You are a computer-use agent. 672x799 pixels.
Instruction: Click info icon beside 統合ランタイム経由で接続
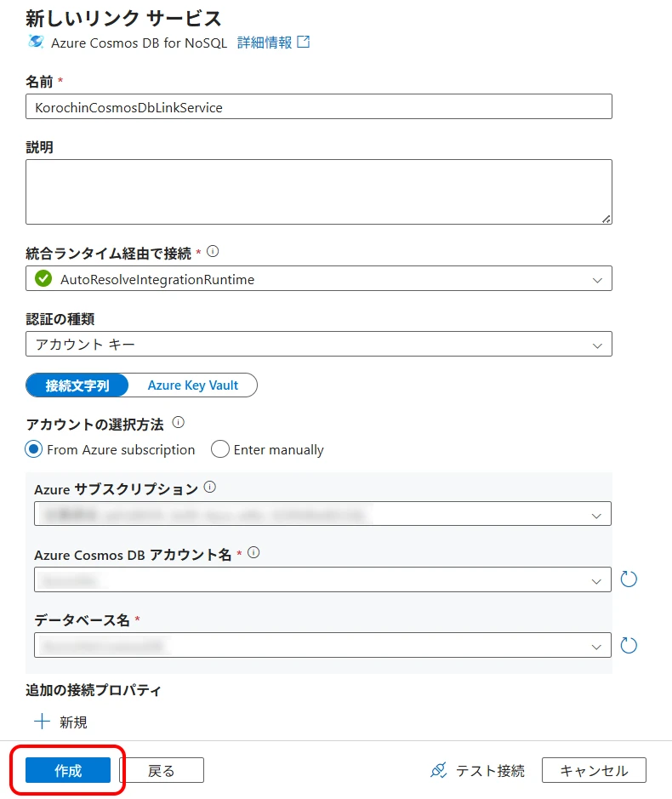click(x=213, y=252)
